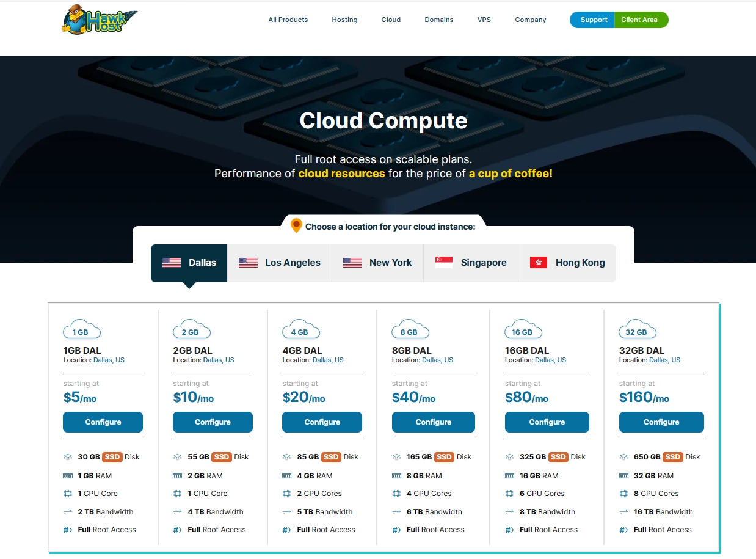Click the US flag on Dallas tab
Screen dimensions: 756x559
point(172,263)
